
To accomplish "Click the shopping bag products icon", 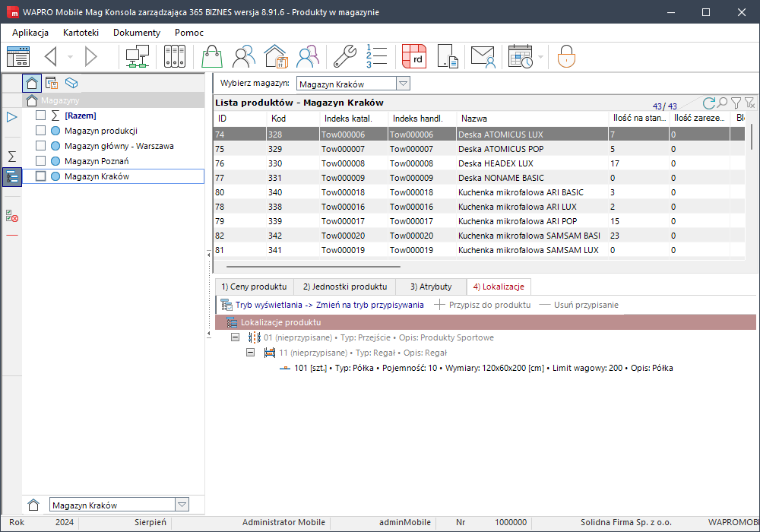I will coord(212,57).
